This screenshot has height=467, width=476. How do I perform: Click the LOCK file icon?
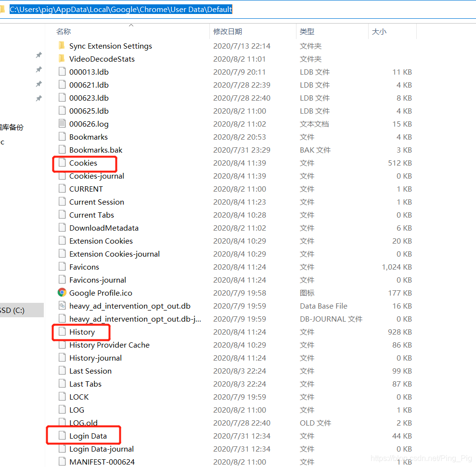[62, 397]
